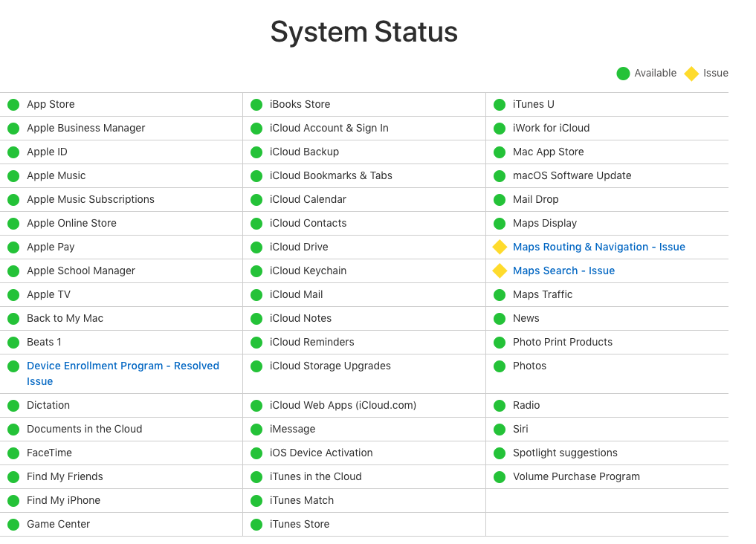Click green status dot next to iTunes Store

click(x=256, y=525)
